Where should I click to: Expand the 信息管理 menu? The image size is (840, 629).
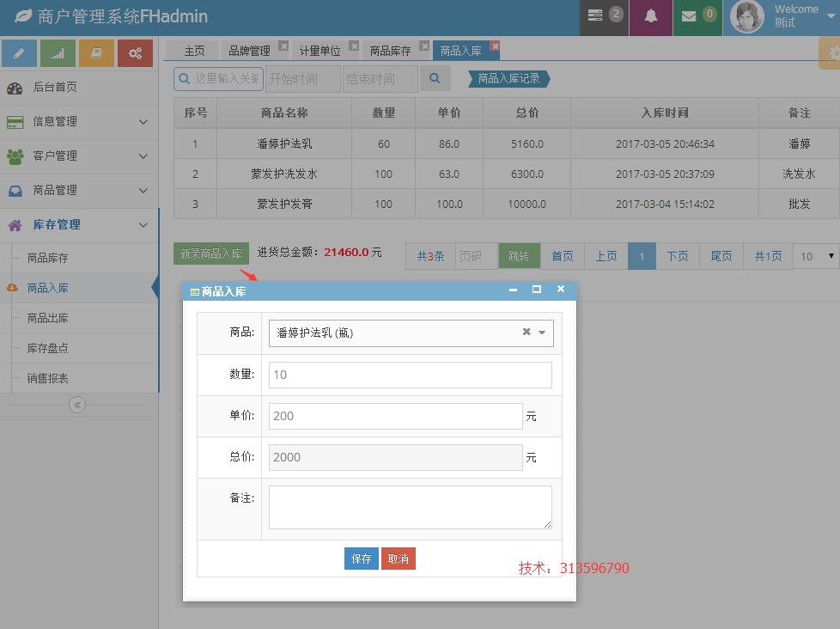click(x=79, y=122)
